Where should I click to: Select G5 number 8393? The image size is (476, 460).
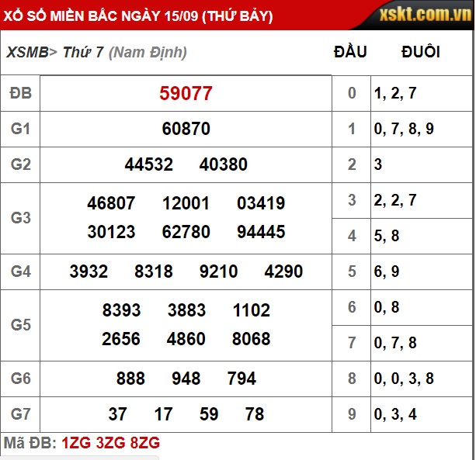(x=121, y=310)
